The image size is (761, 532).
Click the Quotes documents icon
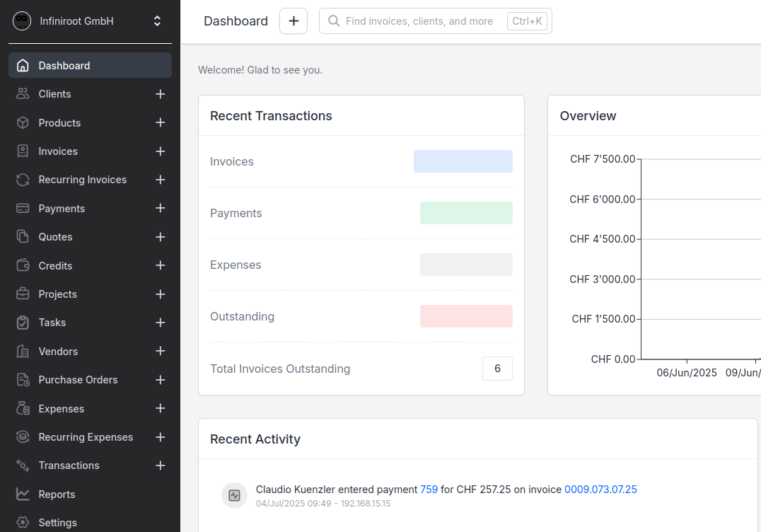23,236
